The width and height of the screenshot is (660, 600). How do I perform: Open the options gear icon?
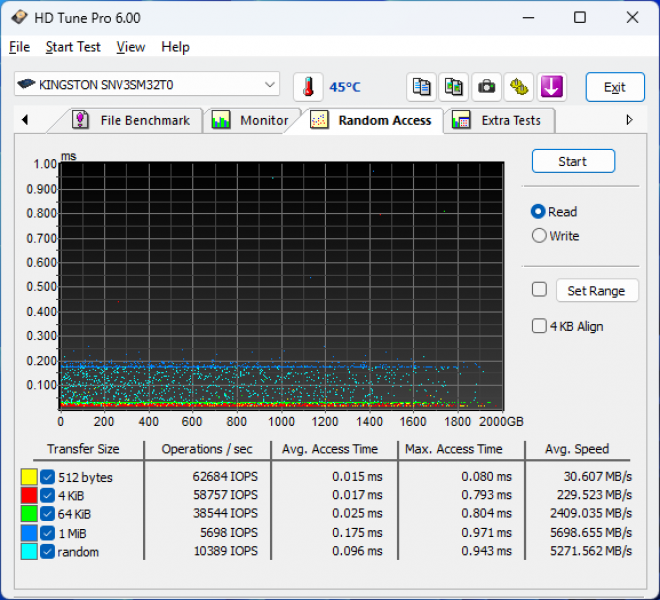pyautogui.click(x=518, y=87)
